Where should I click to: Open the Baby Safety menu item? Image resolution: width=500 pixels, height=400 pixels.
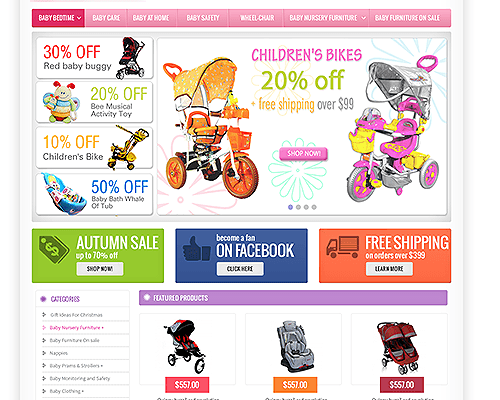click(203, 18)
